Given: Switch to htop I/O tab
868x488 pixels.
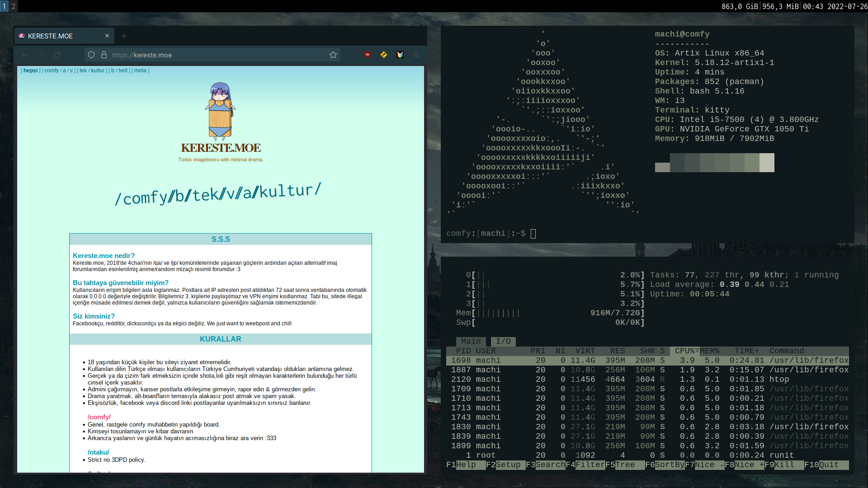Looking at the screenshot, I should 503,342.
